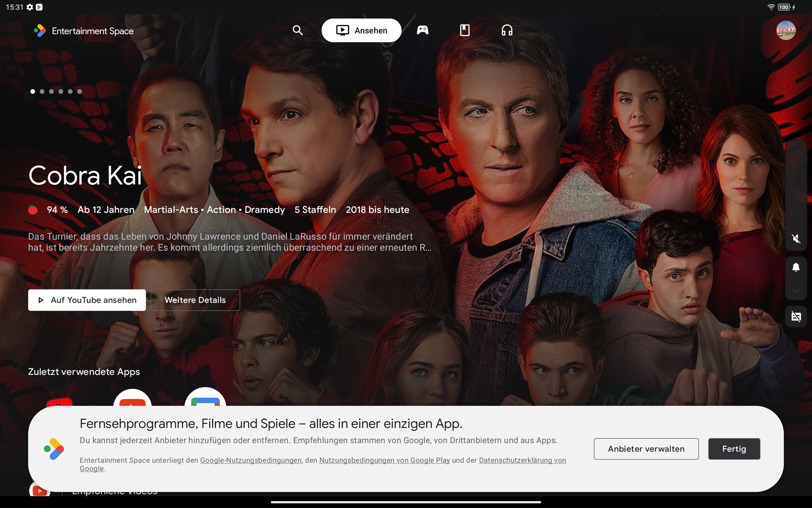
Task: Jump to second carousel page dot
Action: pyautogui.click(x=42, y=91)
